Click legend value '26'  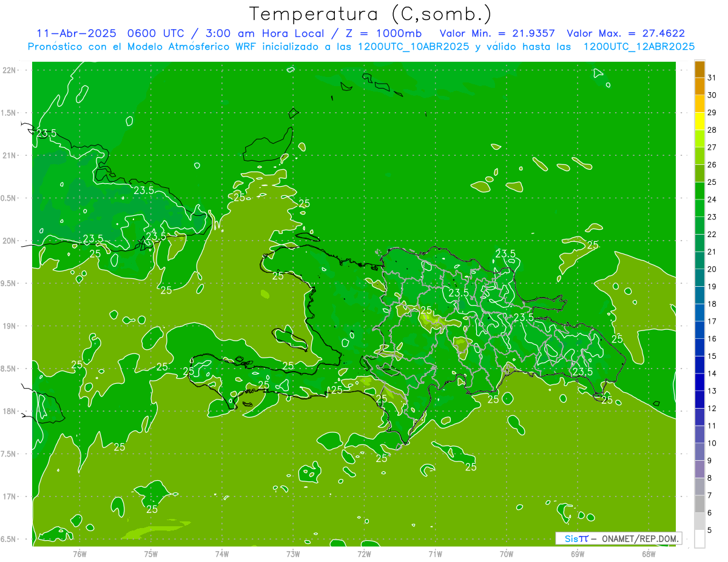712,165
